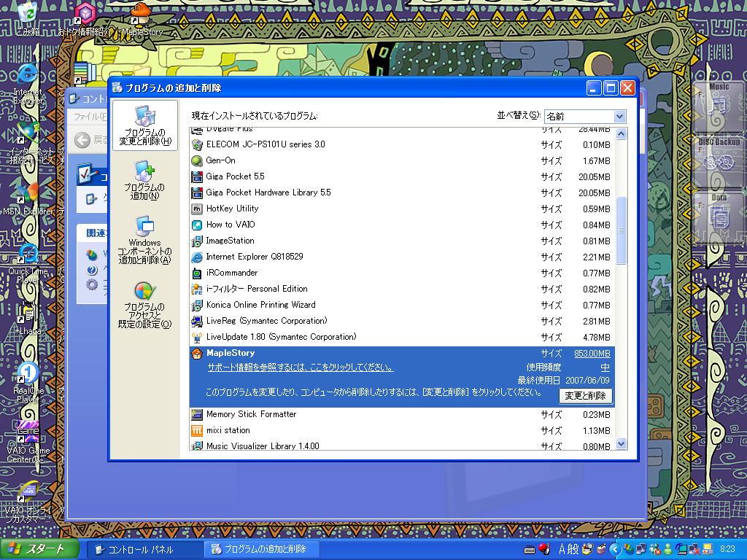Select the Music Visualizer Library 1.4.00 row

pyautogui.click(x=402, y=446)
